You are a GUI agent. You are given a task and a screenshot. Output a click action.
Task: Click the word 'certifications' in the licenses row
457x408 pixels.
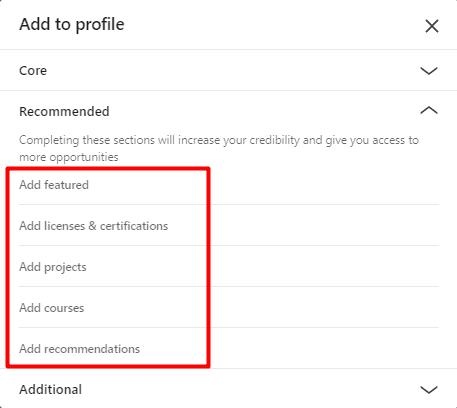pos(134,226)
